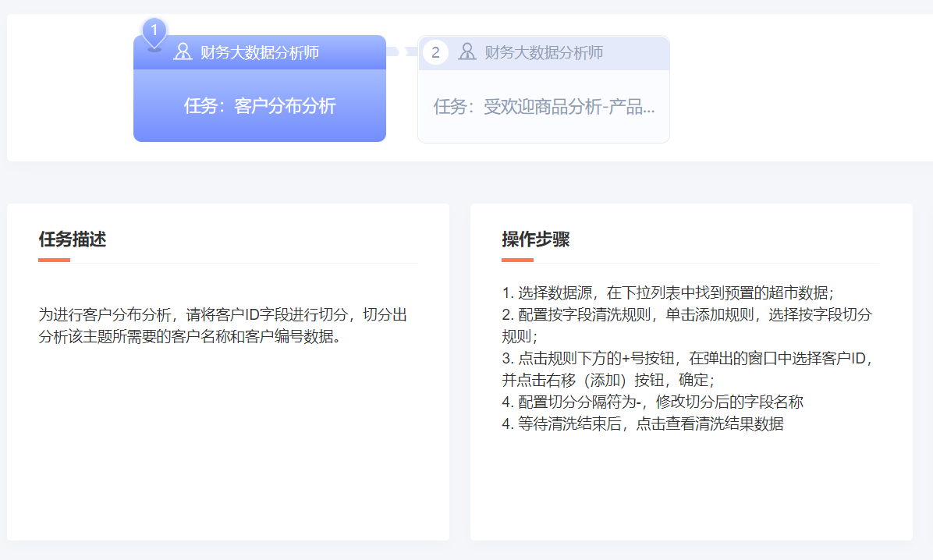933x560 pixels.
Task: Select step 1 card 客户分布分析
Action: click(260, 88)
